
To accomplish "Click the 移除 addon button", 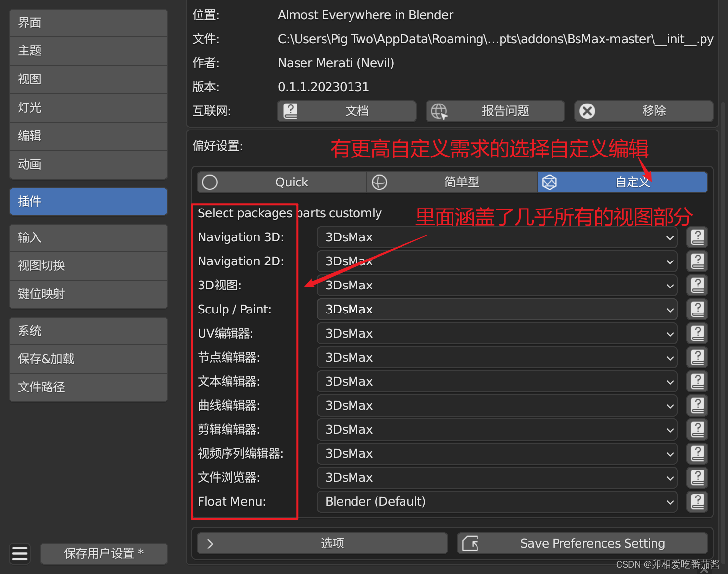I will tap(644, 111).
